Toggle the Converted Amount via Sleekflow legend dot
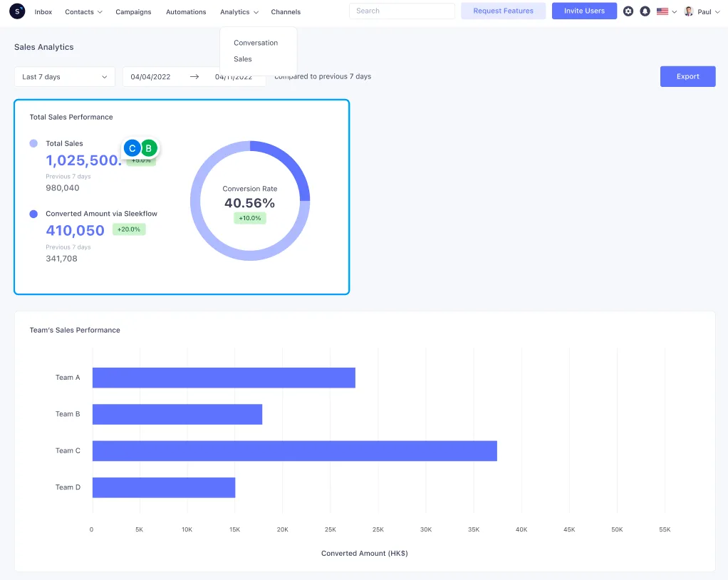 pos(33,213)
